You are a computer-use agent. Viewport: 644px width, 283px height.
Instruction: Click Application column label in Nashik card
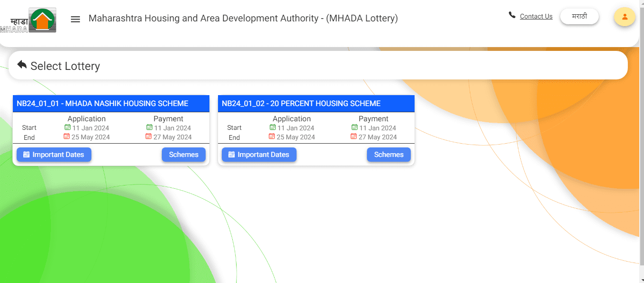tap(87, 119)
